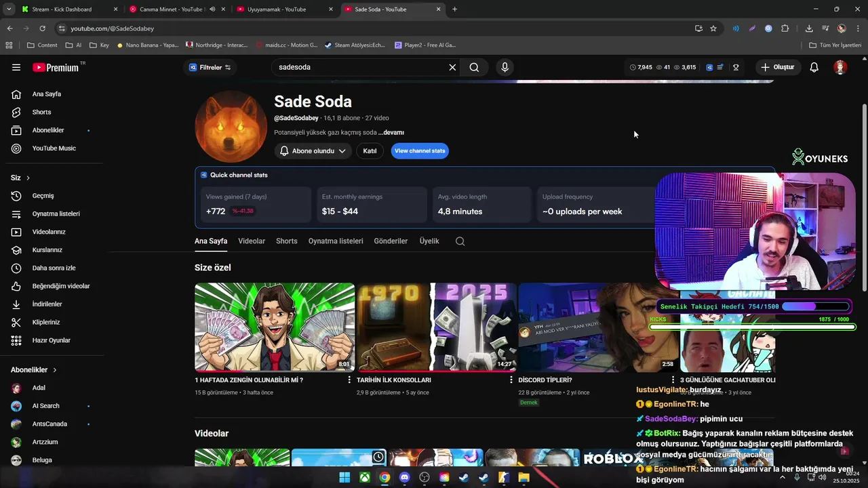Open the Xbox app from the taskbar
868x488 pixels.
tap(365, 477)
